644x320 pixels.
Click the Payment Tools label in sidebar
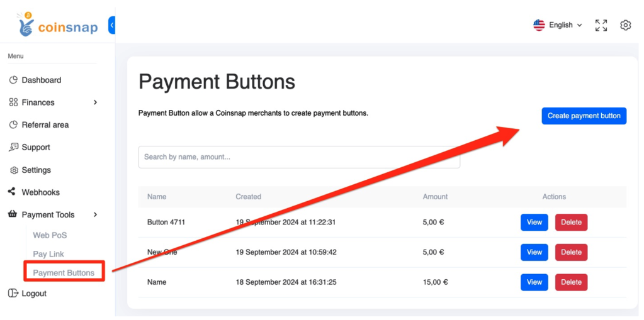[48, 214]
